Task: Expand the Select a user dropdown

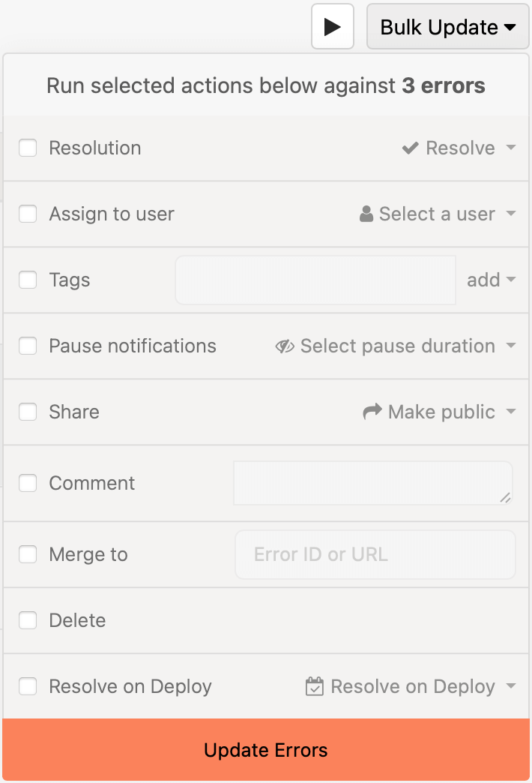Action: (437, 214)
